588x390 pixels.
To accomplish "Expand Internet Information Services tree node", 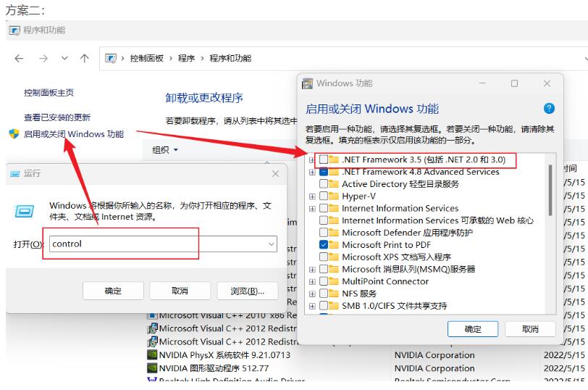I will point(312,209).
